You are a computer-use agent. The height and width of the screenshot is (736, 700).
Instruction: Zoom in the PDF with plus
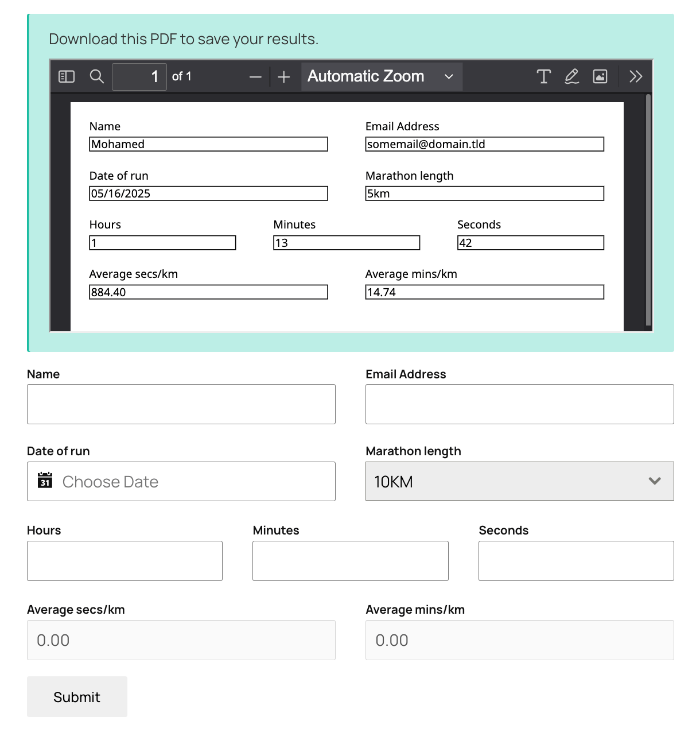coord(283,77)
